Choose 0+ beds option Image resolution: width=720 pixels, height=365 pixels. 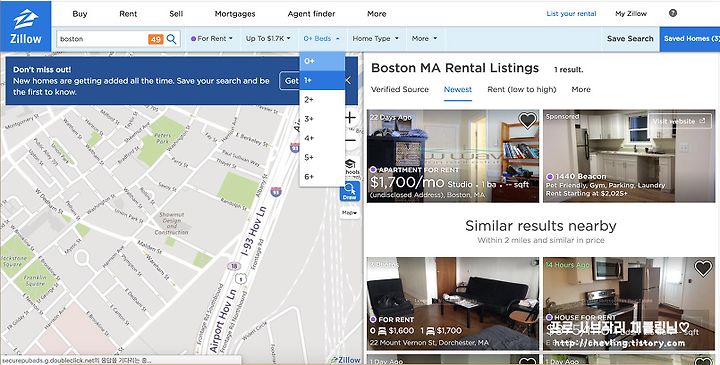(322, 61)
